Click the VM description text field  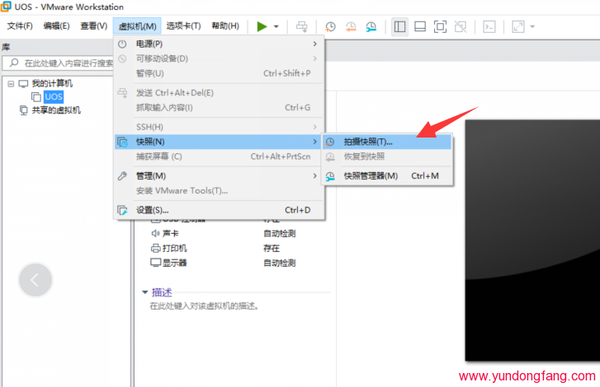pos(204,306)
